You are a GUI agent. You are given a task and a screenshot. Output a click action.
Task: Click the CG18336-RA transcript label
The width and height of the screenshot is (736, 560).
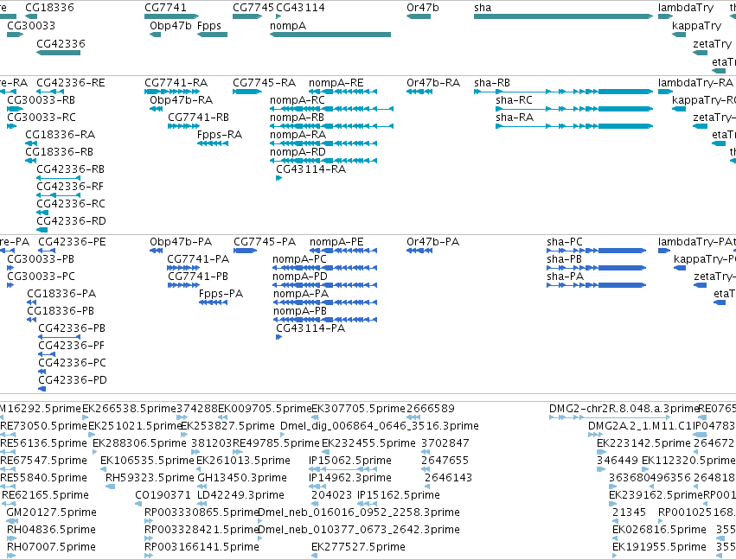tap(60, 135)
